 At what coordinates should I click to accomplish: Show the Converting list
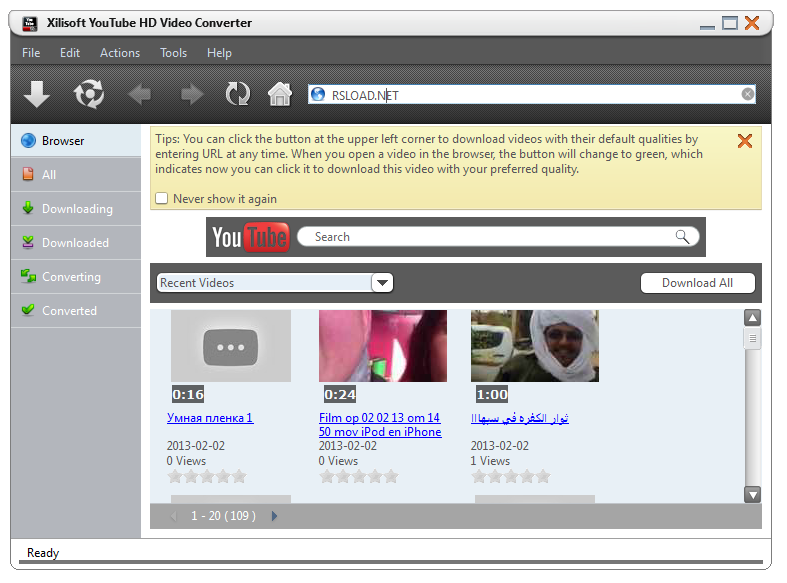(x=76, y=276)
